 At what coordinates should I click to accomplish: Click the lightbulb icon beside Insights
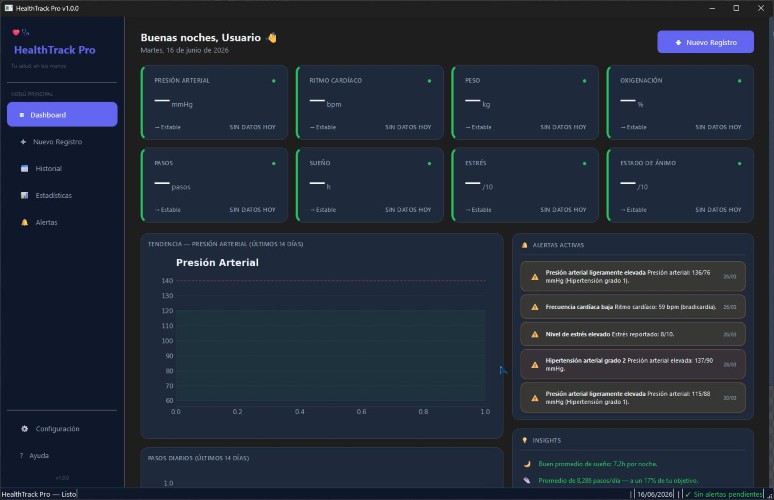[525, 440]
